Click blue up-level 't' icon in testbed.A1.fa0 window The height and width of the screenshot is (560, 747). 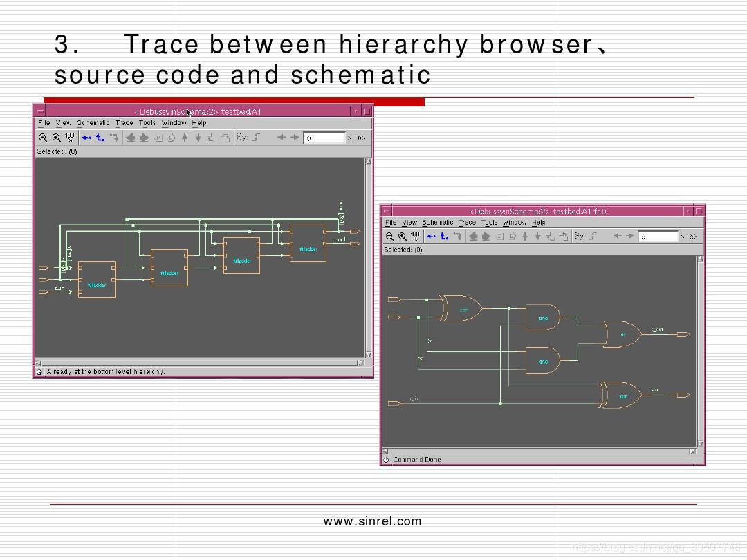pos(444,236)
